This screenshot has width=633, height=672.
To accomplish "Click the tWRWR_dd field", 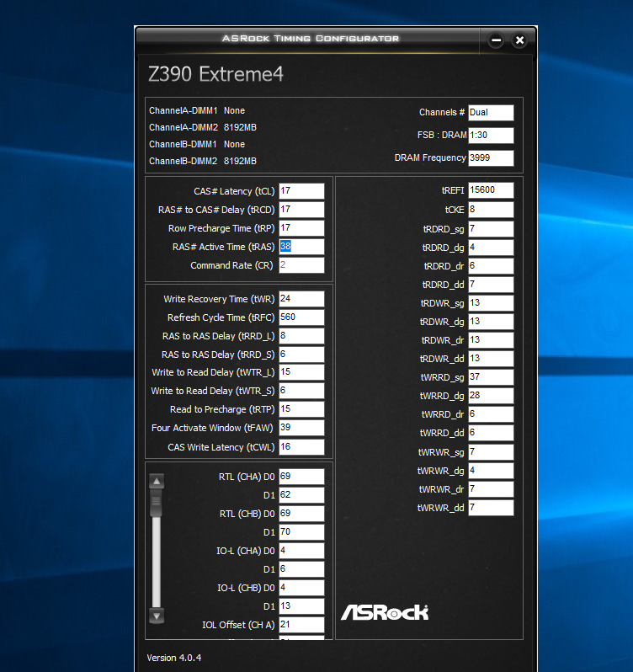I will [491, 508].
